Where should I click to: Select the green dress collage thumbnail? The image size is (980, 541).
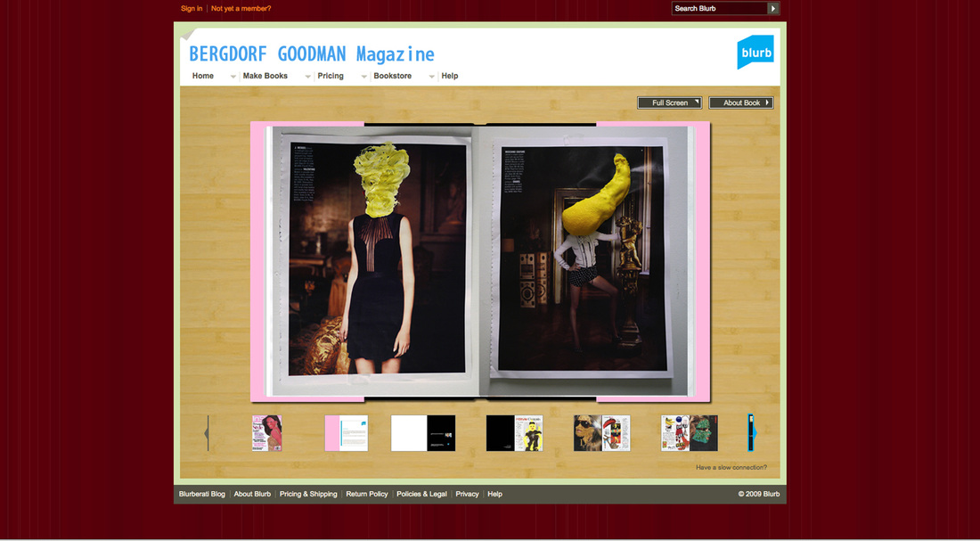click(x=690, y=433)
